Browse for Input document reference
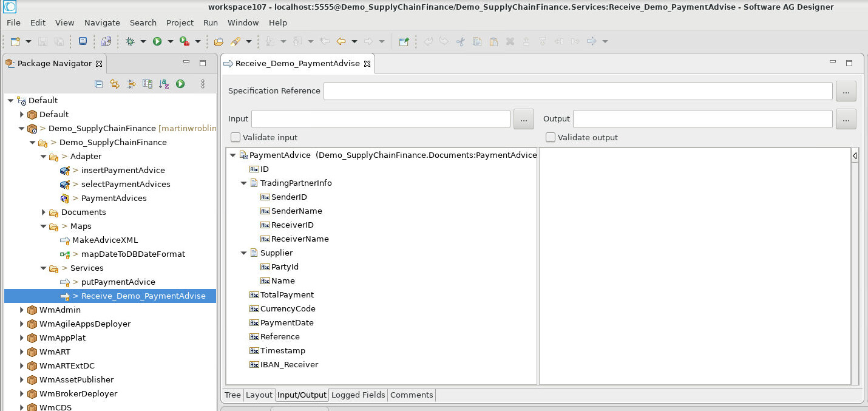Viewport: 868px width, 411px height. tap(524, 119)
